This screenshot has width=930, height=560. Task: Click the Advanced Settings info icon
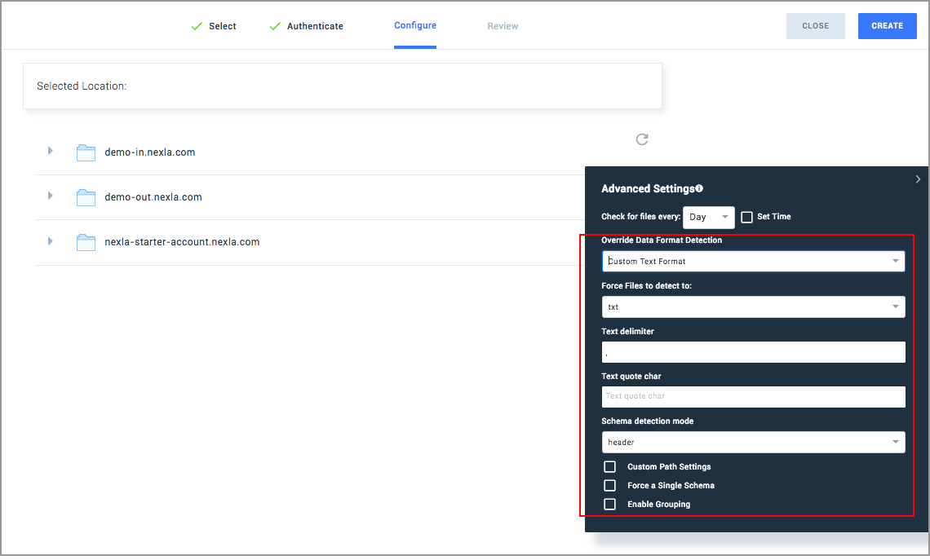coord(699,188)
